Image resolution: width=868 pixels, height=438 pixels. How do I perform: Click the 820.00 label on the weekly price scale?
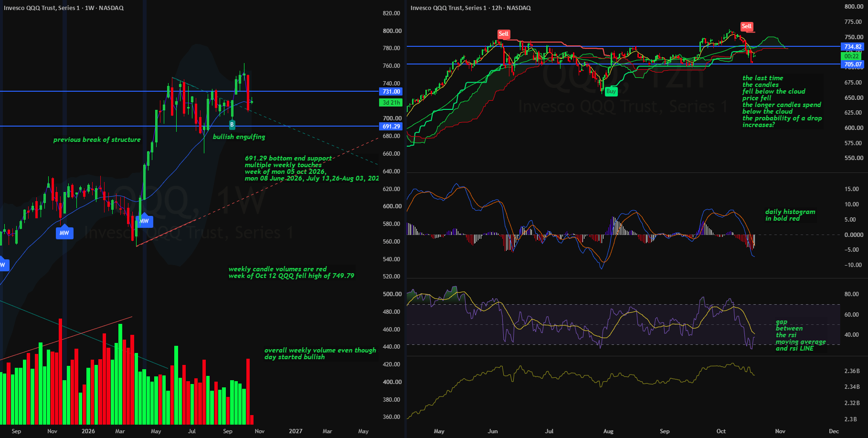[x=392, y=13]
